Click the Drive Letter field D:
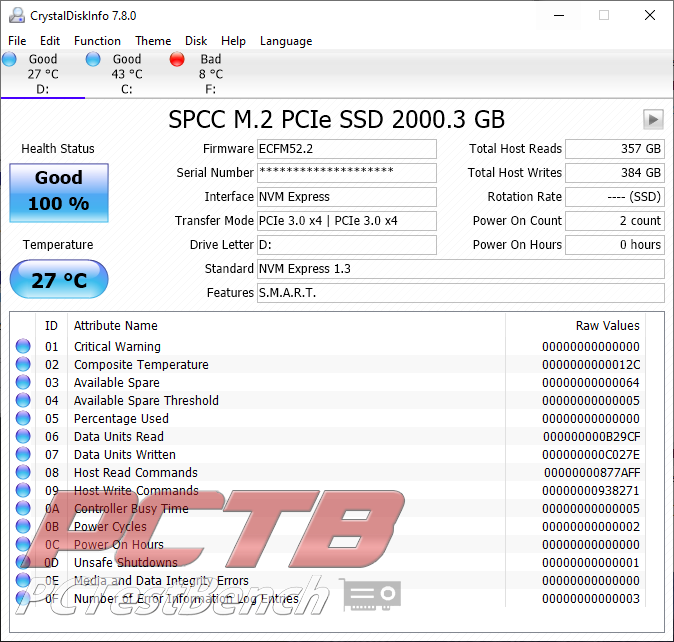This screenshot has height=642, width=674. [x=347, y=245]
